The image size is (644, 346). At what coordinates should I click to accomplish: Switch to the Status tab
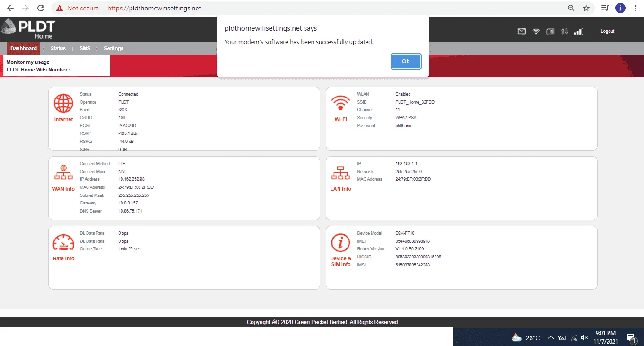(58, 48)
